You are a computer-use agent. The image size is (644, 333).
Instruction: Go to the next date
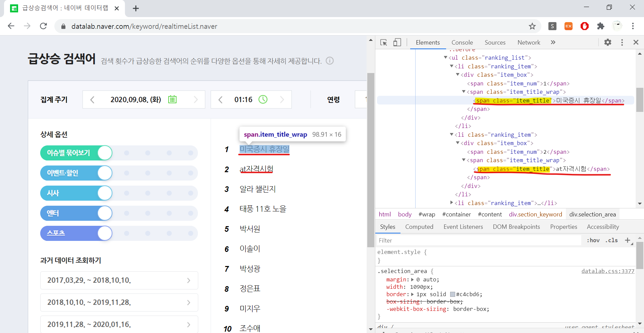pyautogui.click(x=196, y=99)
